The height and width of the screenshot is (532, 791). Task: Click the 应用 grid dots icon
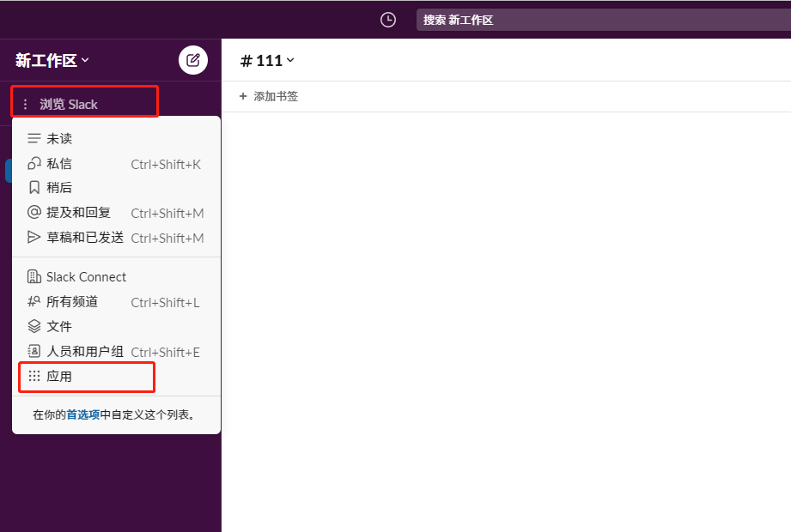coord(33,376)
